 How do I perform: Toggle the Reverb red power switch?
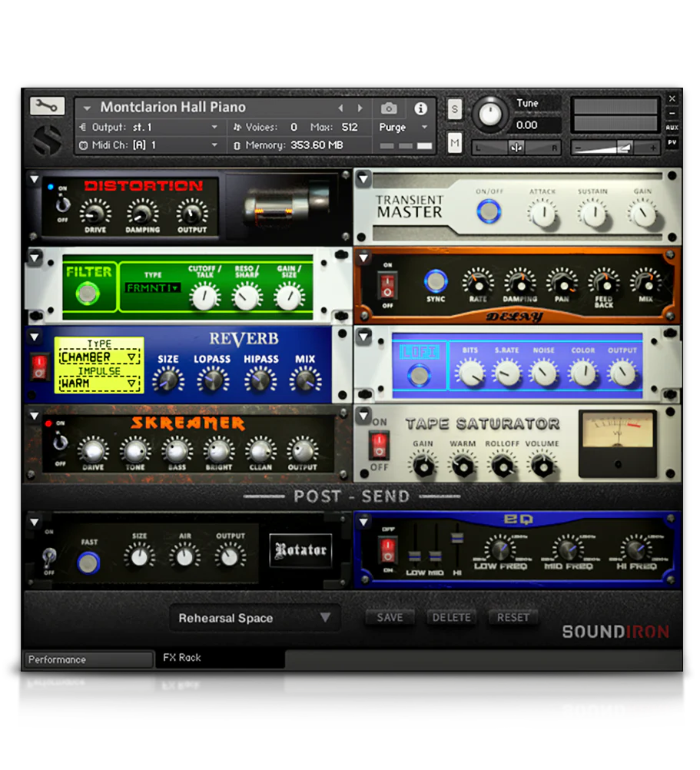point(39,367)
